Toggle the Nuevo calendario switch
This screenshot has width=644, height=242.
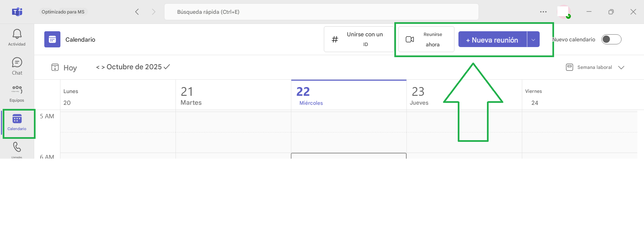tap(611, 39)
